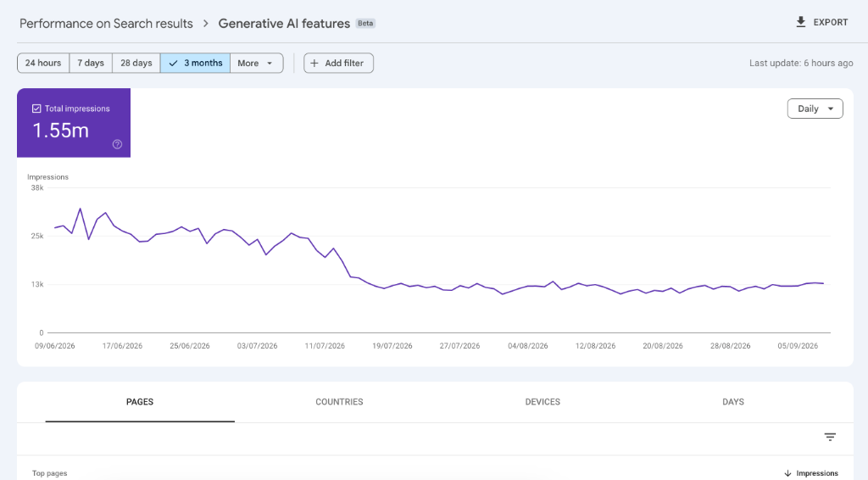Click the 20/08/2026 axis date label
Viewport: 868px width, 480px height.
[x=663, y=346]
